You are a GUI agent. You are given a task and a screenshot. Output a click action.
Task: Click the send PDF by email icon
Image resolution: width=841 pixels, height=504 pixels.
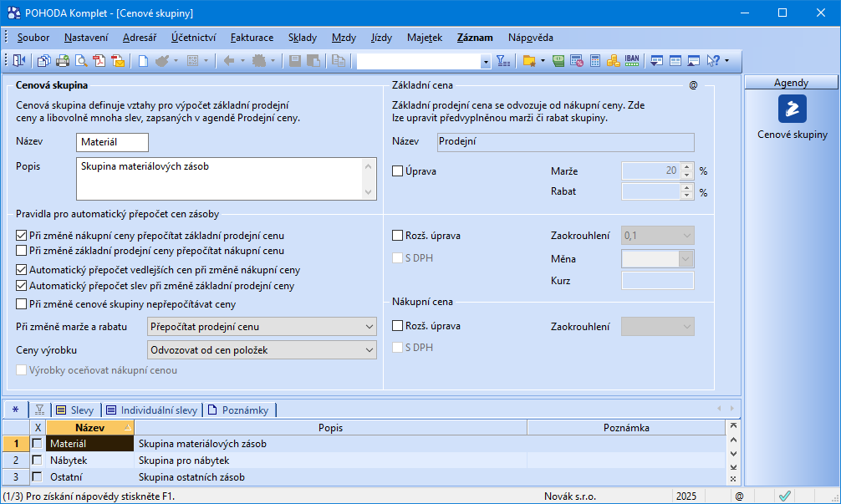tap(118, 60)
